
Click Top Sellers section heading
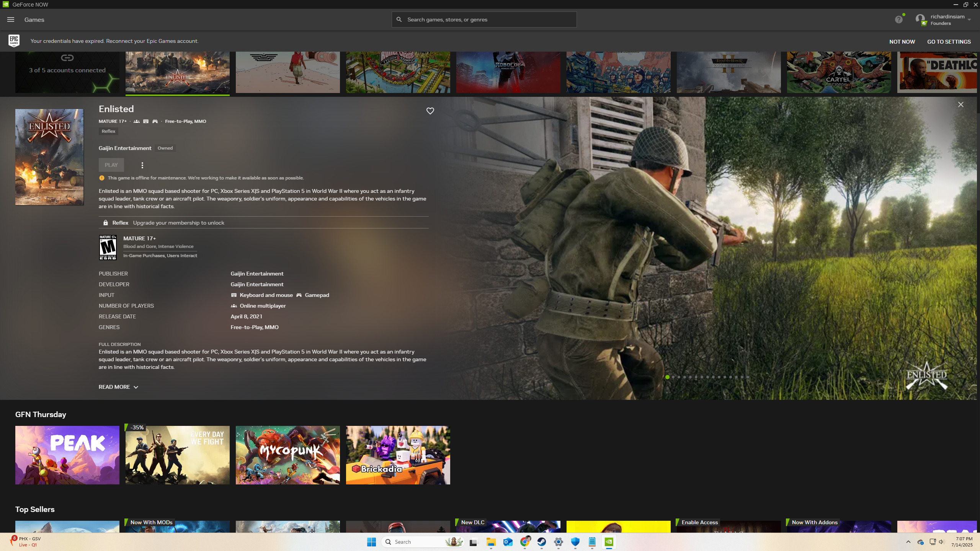[35, 509]
